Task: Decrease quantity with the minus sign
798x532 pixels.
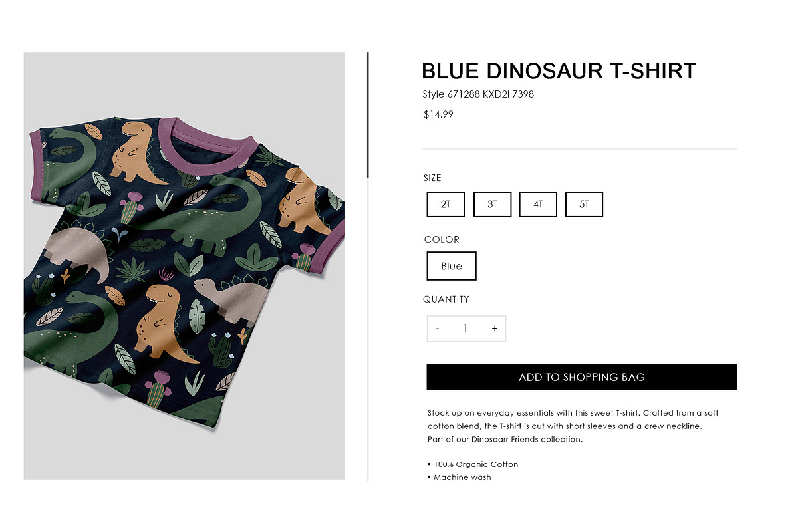Action: (438, 329)
